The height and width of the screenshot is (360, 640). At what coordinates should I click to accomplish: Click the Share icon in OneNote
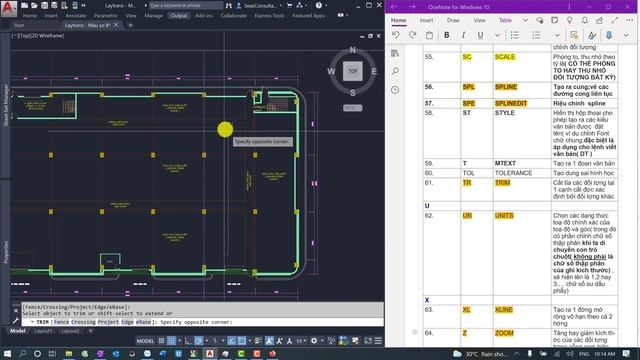(599, 20)
